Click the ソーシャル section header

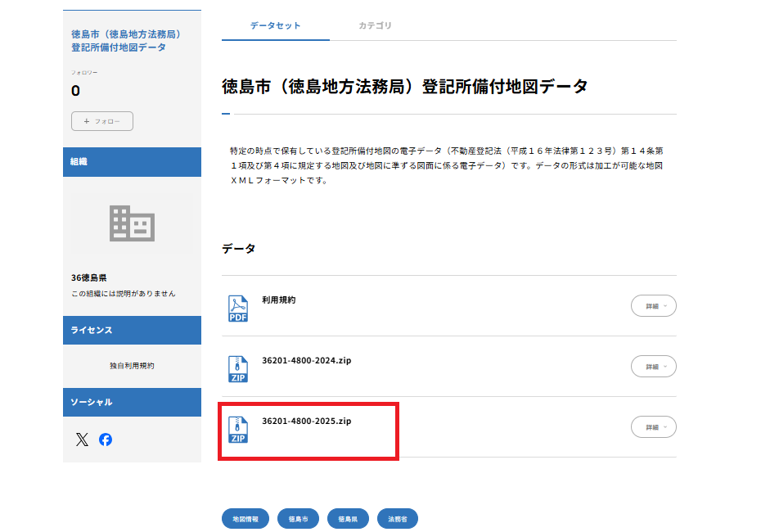132,403
